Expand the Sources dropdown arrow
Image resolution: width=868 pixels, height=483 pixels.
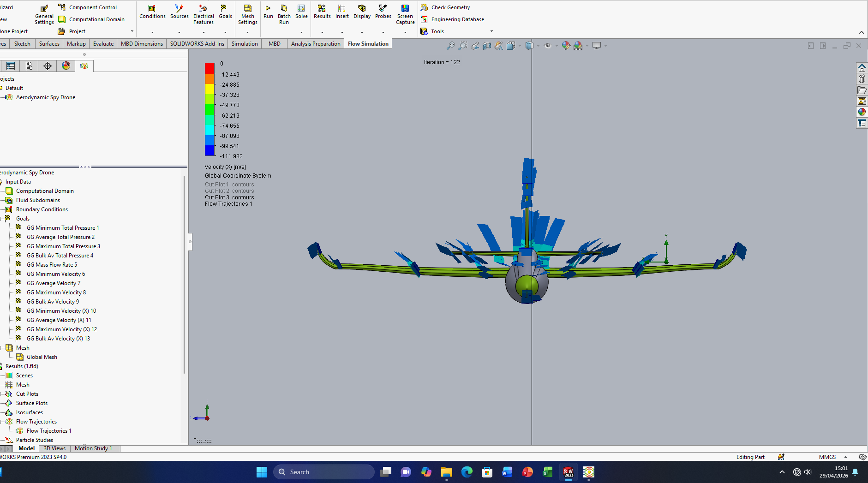click(179, 32)
